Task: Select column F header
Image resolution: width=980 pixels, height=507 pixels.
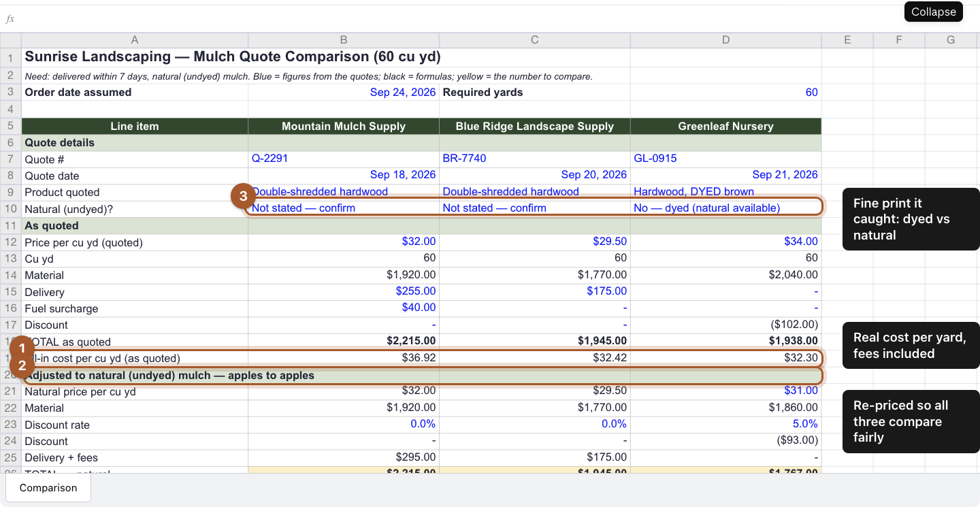Action: click(899, 40)
